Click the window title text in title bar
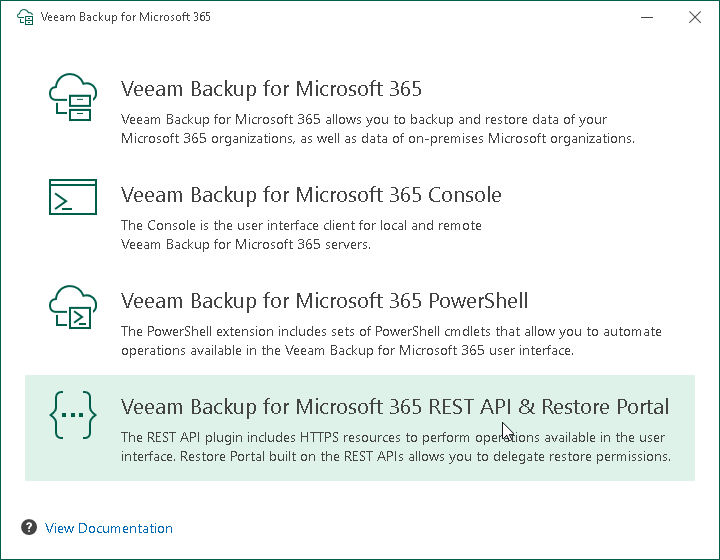The height and width of the screenshot is (560, 720). [x=125, y=17]
